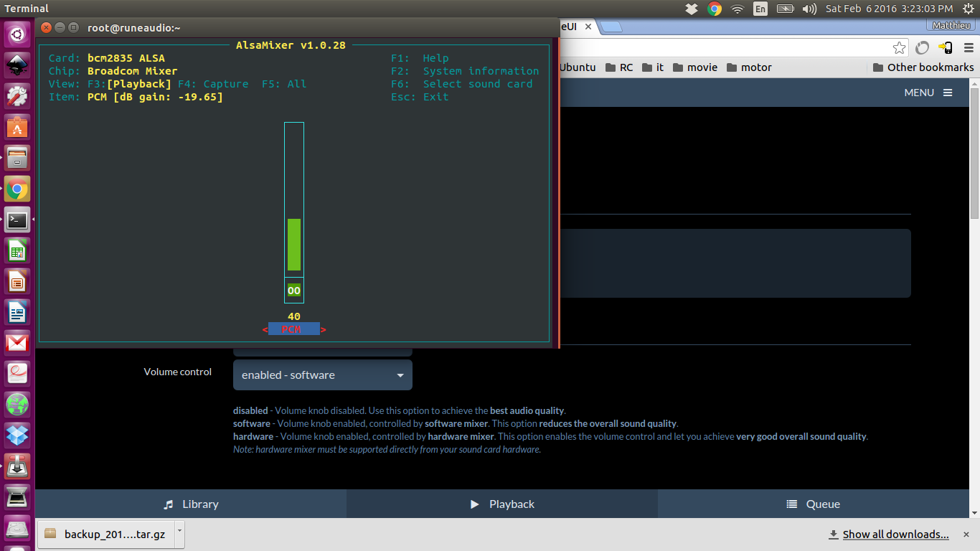Open the motor bookmarks folder

749,67
